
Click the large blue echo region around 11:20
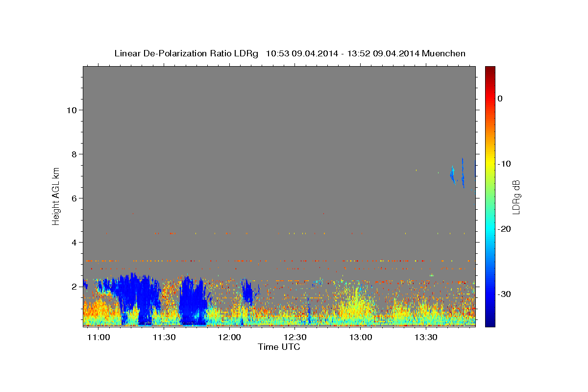[140, 299]
